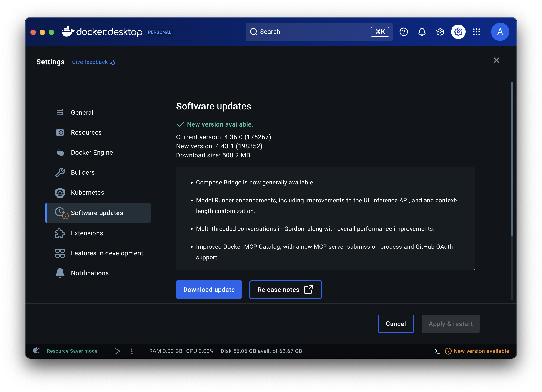Click the Search input field
Image resolution: width=542 pixels, height=392 pixels.
pos(311,32)
